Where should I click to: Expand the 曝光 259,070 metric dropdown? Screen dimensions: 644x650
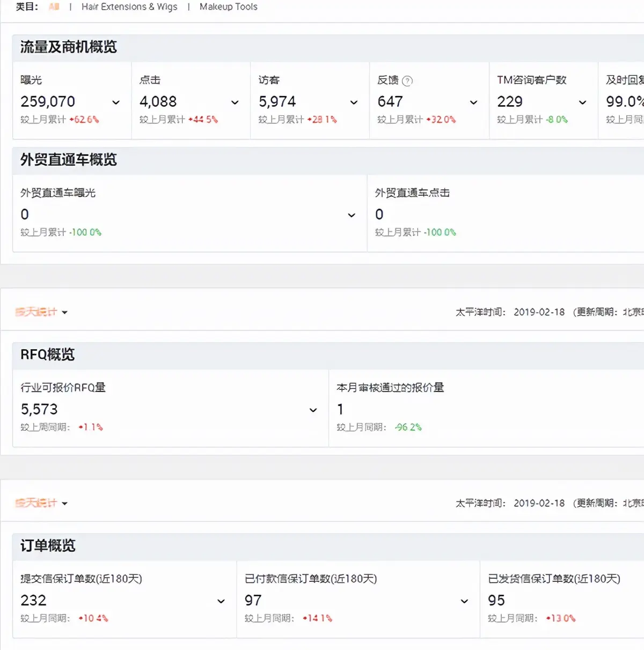[116, 102]
